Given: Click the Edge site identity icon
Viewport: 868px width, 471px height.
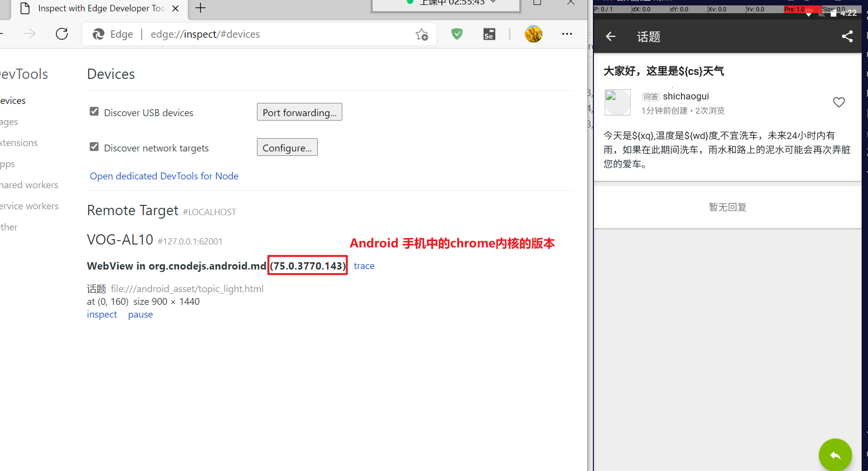Looking at the screenshot, I should [99, 34].
